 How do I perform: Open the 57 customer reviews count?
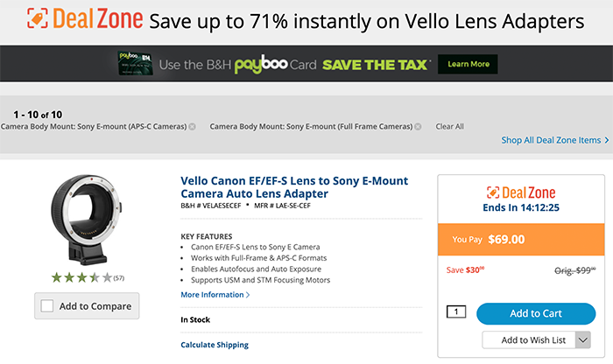pos(118,278)
